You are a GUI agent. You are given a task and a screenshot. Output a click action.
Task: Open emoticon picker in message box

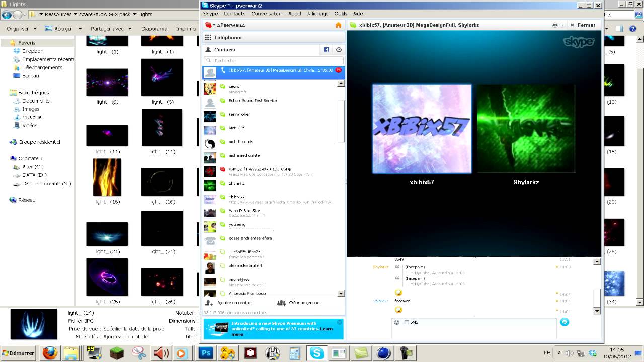[x=397, y=322]
